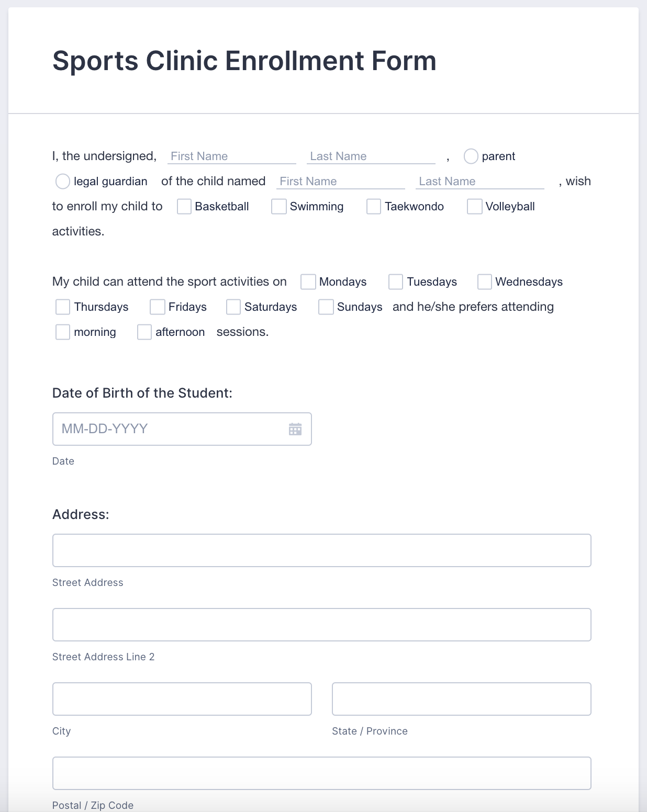
Task: Check the Mondays attendance checkbox
Action: coord(308,281)
